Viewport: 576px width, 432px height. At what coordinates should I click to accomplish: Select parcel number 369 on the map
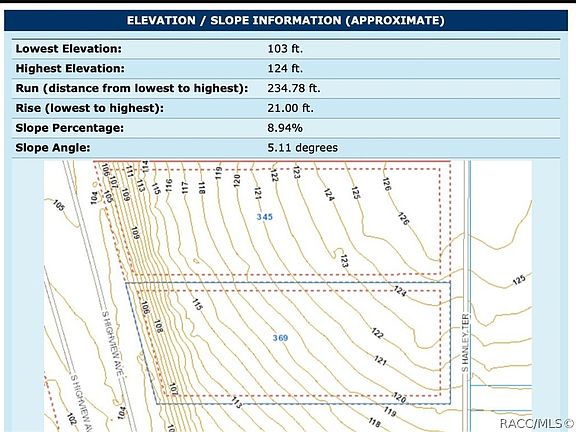point(280,338)
